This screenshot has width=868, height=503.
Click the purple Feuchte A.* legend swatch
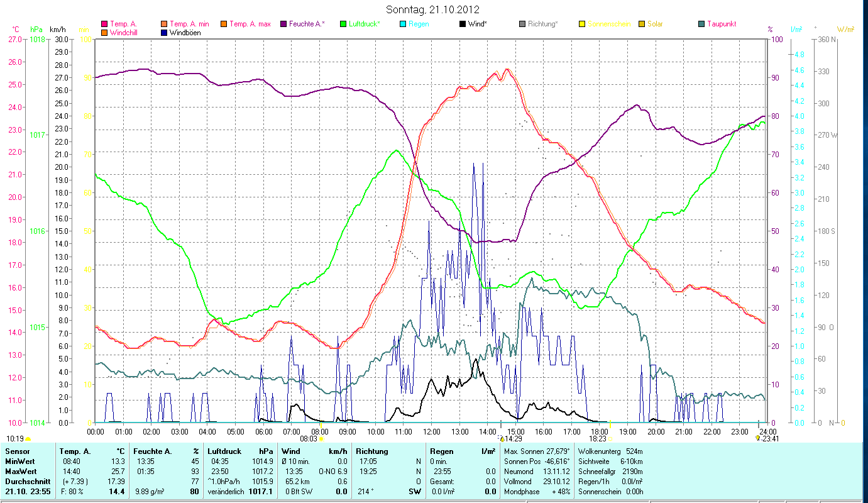pyautogui.click(x=283, y=24)
